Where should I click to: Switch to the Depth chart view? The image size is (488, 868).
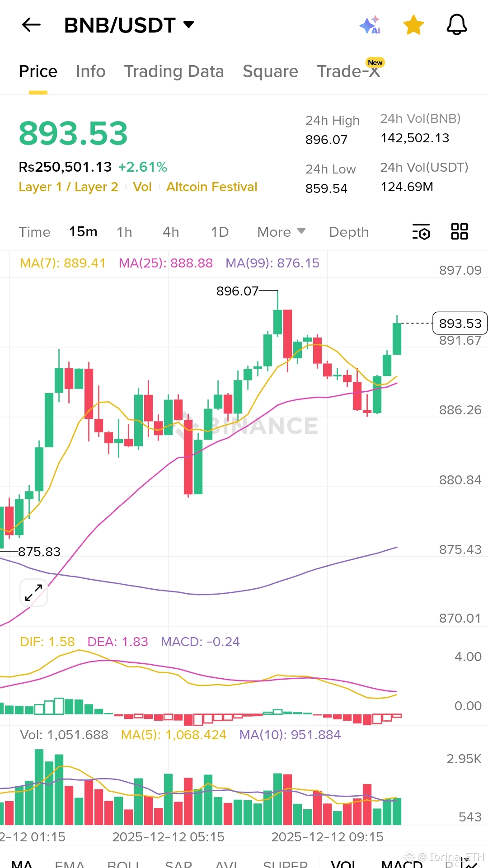349,232
